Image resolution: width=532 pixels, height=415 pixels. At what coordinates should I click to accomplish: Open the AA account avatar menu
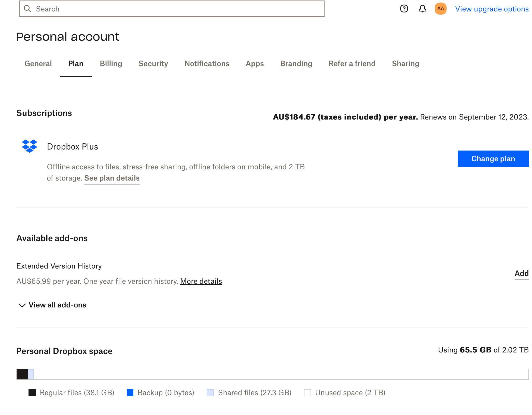pyautogui.click(x=441, y=9)
